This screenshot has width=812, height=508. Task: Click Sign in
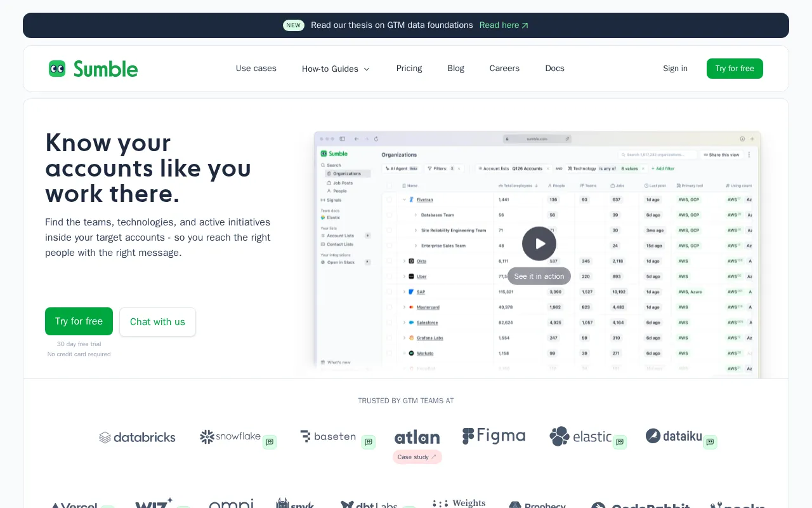click(675, 69)
